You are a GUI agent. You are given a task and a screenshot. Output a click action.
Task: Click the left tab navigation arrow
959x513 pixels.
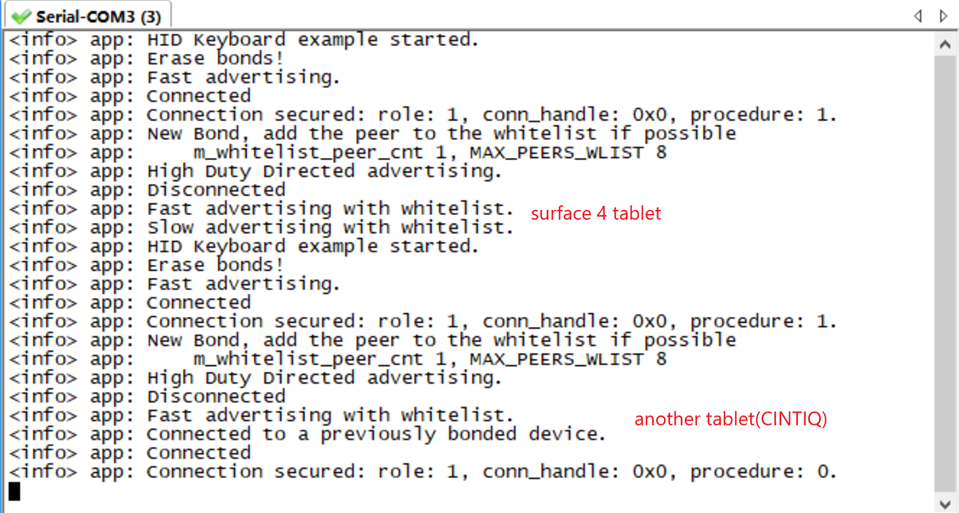pos(918,16)
